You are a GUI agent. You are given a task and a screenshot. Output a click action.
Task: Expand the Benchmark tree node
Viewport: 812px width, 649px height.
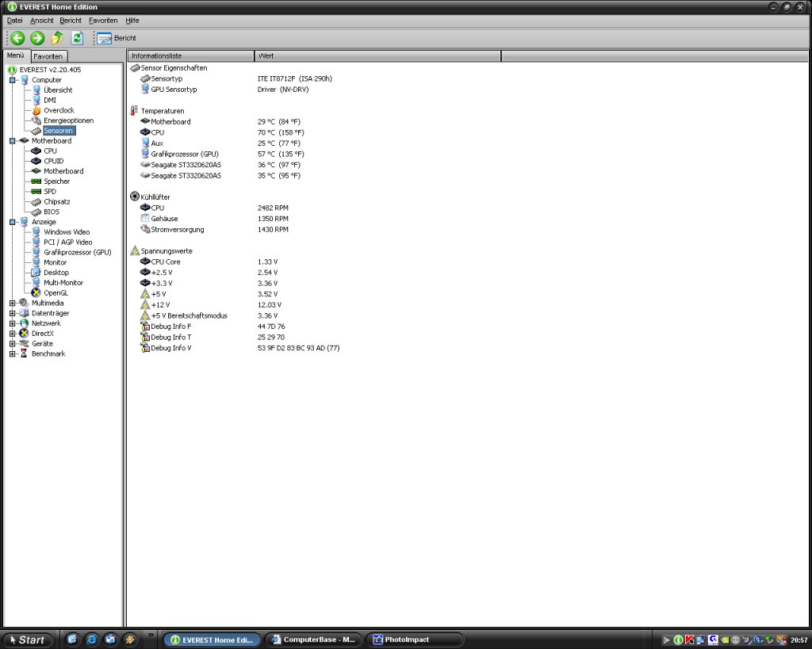click(13, 354)
